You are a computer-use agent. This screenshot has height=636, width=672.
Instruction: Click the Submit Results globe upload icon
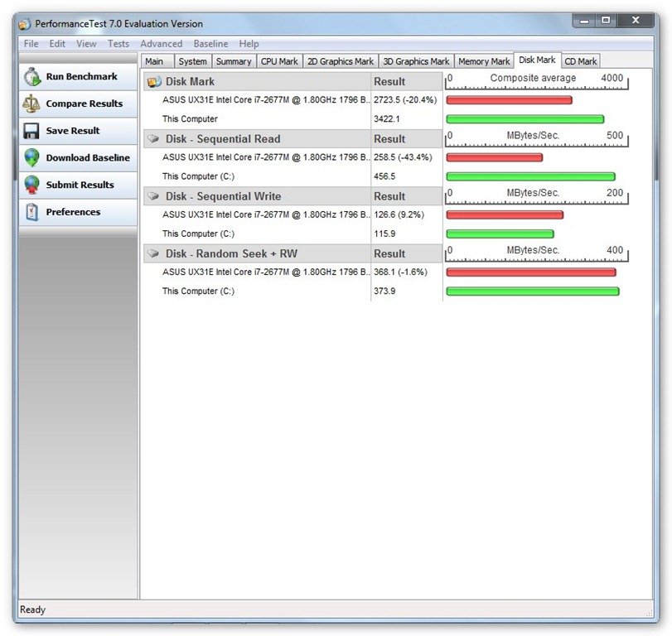click(x=32, y=185)
